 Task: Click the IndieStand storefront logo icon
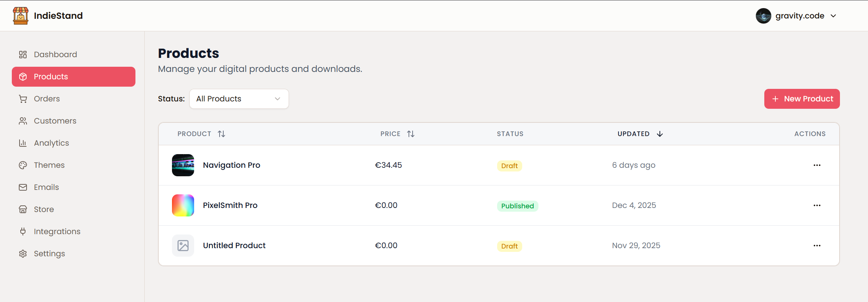pyautogui.click(x=21, y=16)
